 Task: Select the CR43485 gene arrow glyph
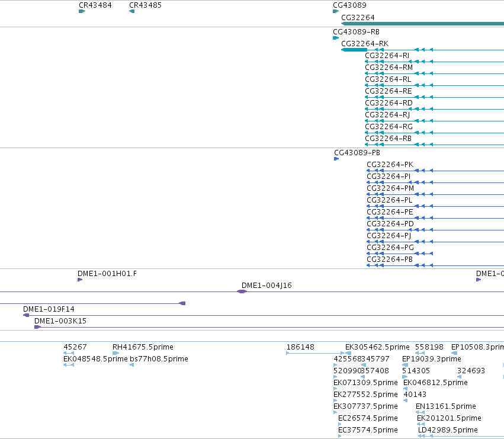click(132, 11)
